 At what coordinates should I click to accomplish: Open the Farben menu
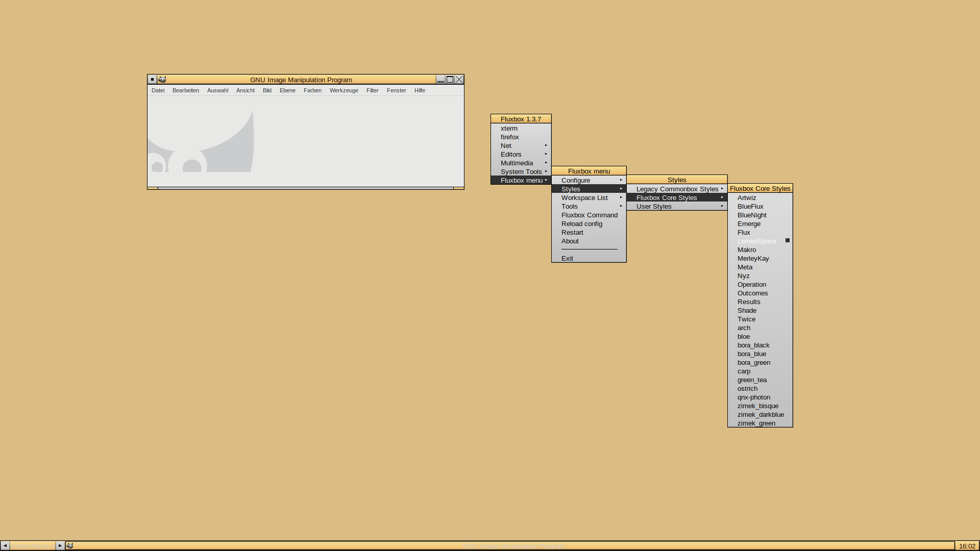(x=312, y=90)
